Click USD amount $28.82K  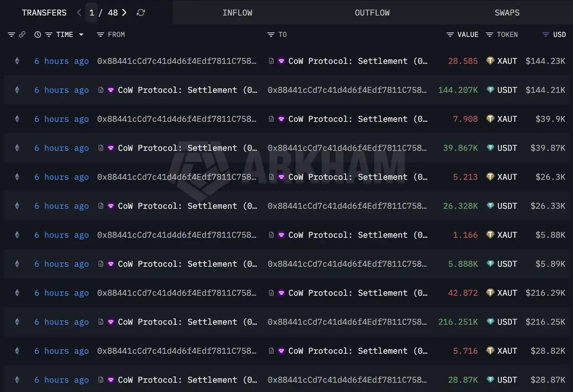pyautogui.click(x=548, y=351)
